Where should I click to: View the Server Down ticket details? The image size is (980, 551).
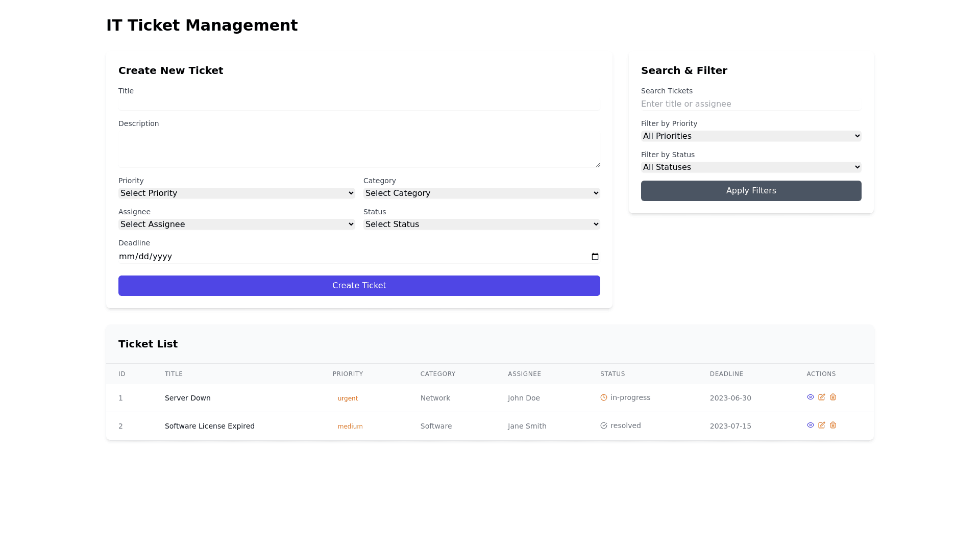810,397
